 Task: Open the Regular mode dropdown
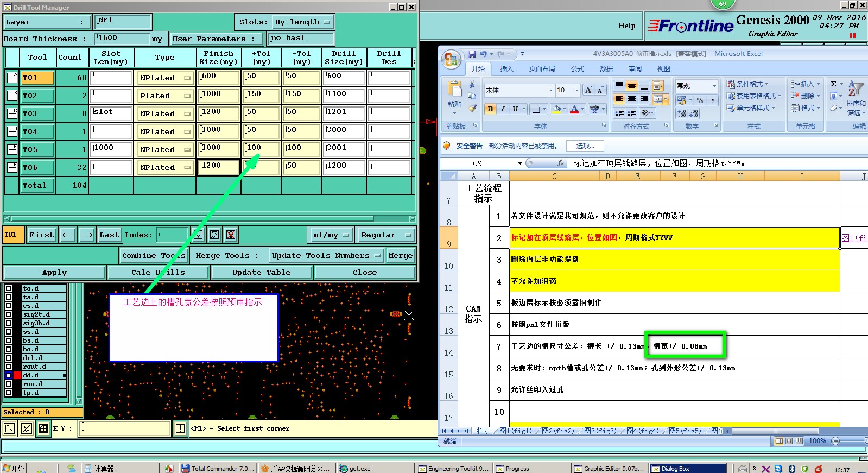385,235
